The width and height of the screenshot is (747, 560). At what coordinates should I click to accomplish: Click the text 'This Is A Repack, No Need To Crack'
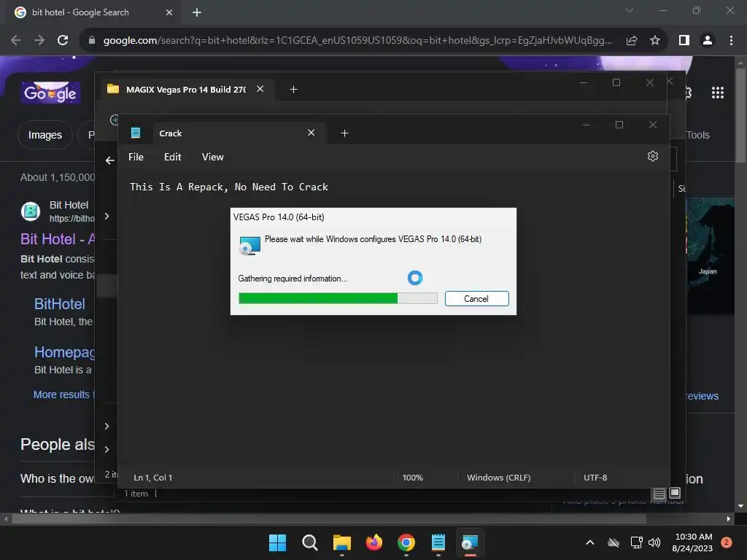pyautogui.click(x=228, y=187)
